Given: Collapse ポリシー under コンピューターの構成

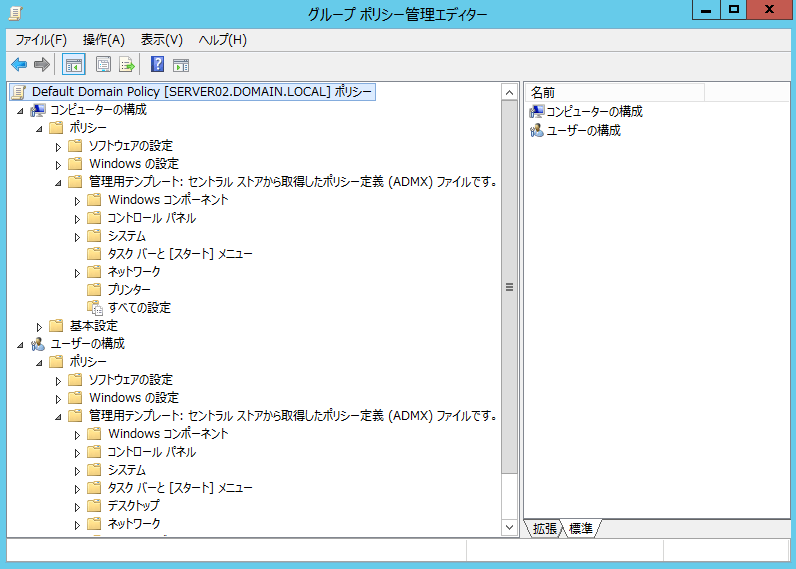Looking at the screenshot, I should click(39, 129).
